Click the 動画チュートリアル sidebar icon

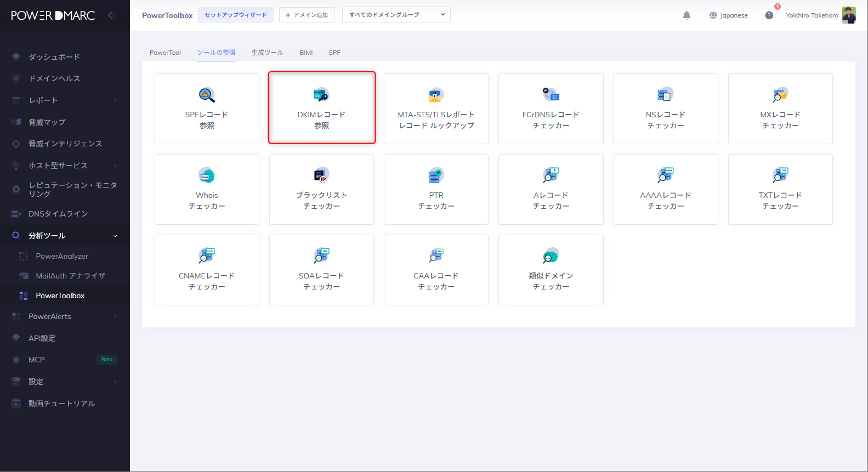(16, 403)
